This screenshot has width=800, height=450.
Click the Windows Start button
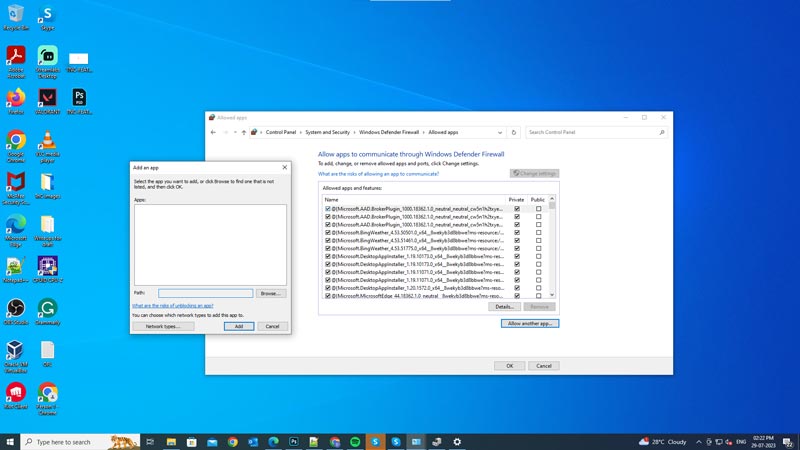click(10, 442)
